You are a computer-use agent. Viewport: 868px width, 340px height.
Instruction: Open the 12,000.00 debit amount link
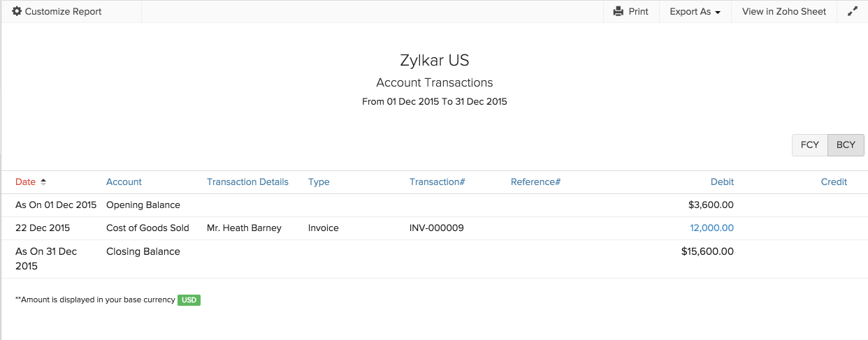coord(711,228)
